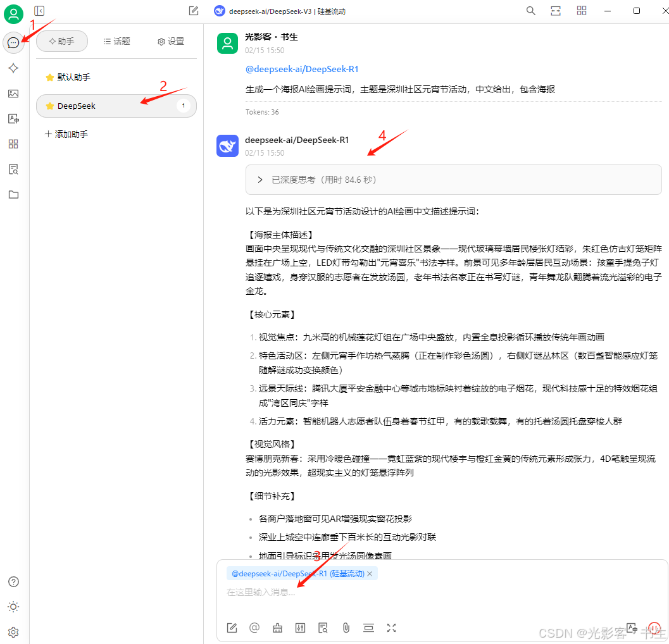The image size is (669, 644).
Task: Click the deepseek-ai/DeepSeek-R1 reply name
Action: click(x=297, y=140)
